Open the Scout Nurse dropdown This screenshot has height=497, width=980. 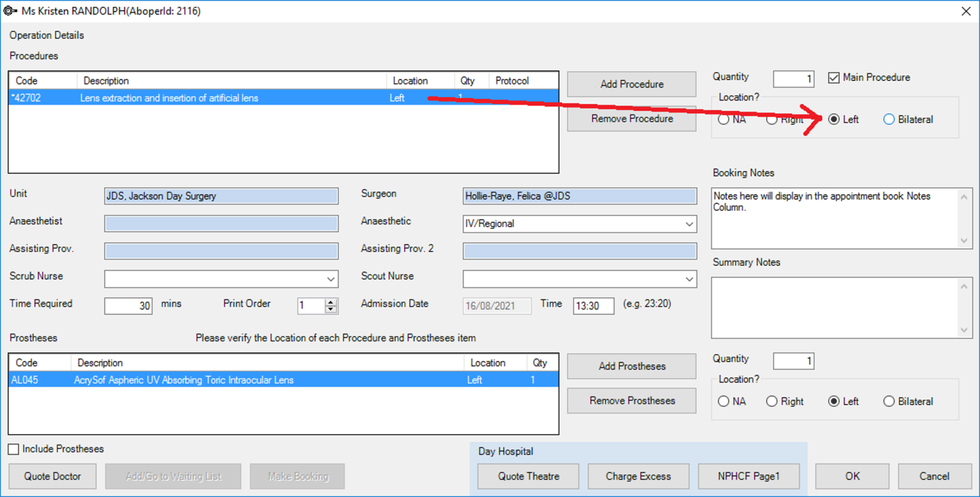click(x=689, y=279)
